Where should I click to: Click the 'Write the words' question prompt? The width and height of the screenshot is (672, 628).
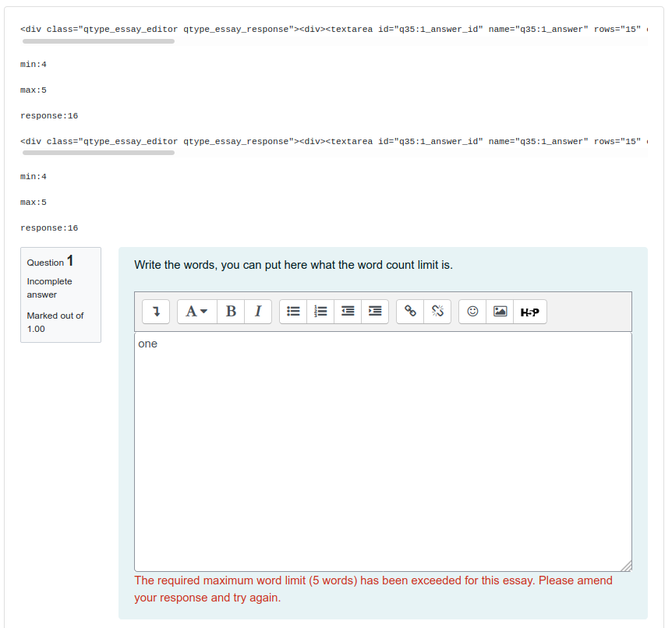(294, 265)
